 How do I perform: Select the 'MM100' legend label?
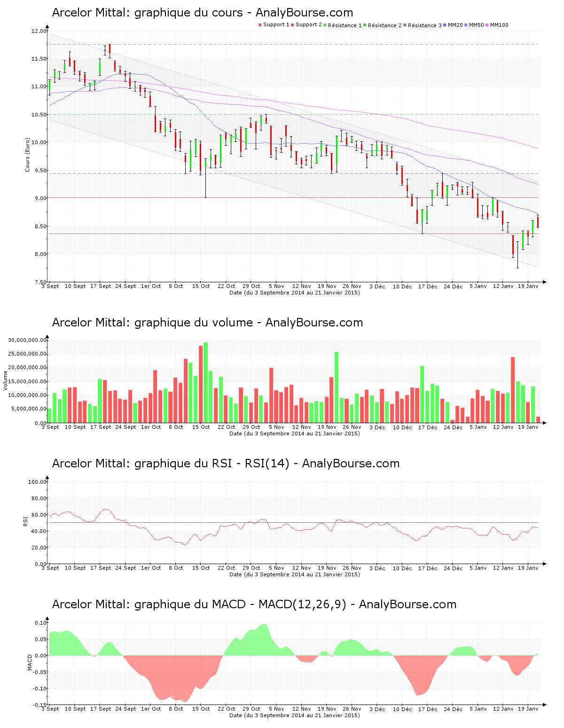[499, 25]
